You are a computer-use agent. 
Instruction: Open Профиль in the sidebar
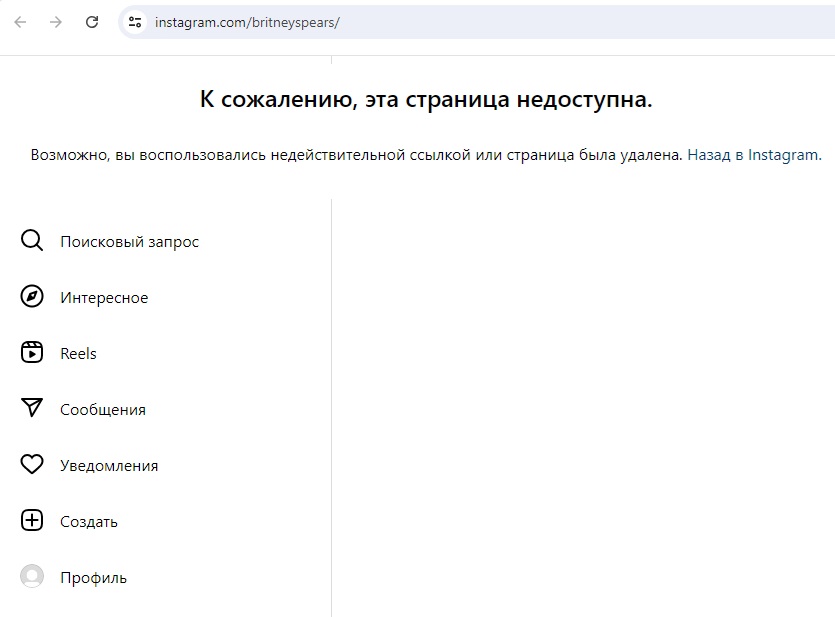click(94, 578)
